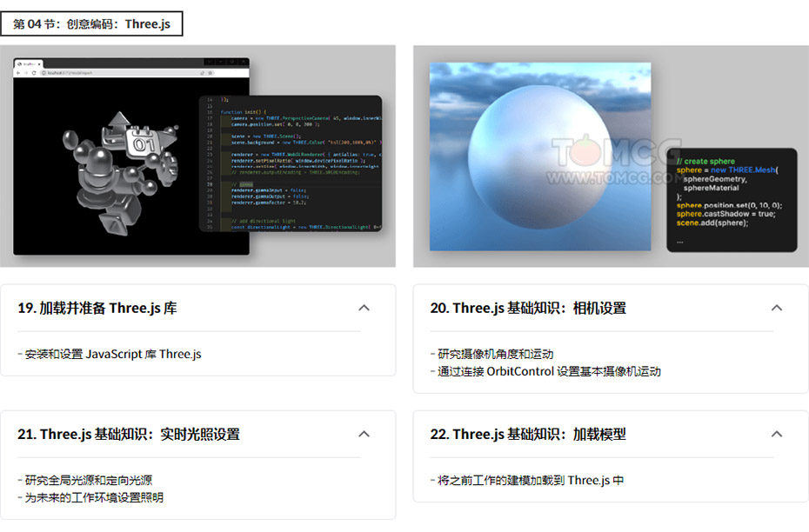The image size is (809, 532).
Task: Select the title "19. 加载并准备 Three.js 库"
Action: 97,309
